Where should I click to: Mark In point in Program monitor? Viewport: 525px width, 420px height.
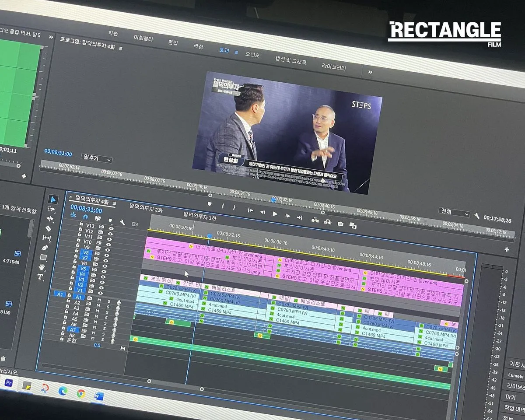point(223,206)
